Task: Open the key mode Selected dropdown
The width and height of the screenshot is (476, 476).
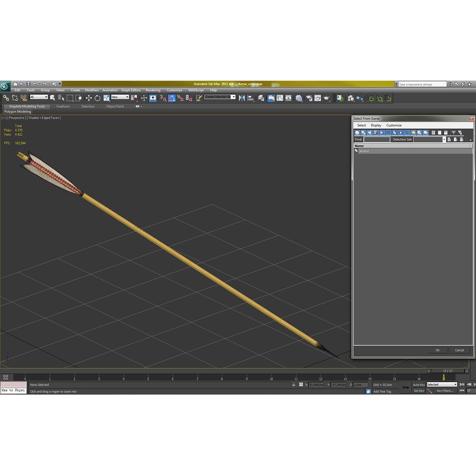Action: click(442, 384)
